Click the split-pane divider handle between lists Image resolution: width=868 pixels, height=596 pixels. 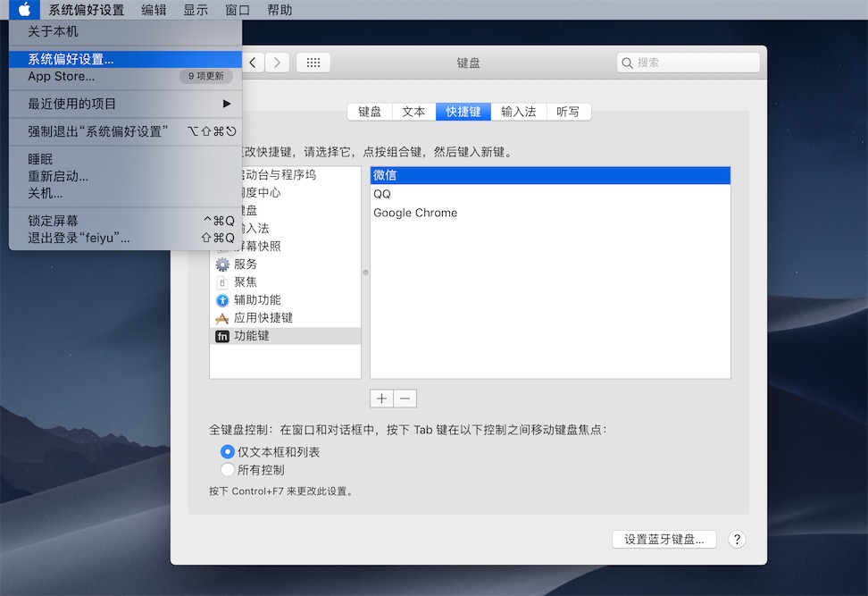tap(365, 273)
